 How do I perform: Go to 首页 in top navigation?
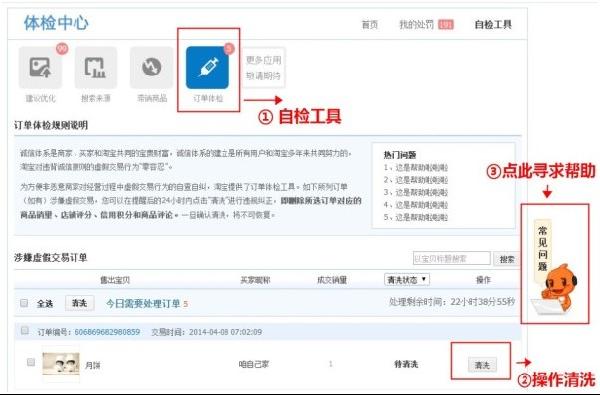coord(370,25)
